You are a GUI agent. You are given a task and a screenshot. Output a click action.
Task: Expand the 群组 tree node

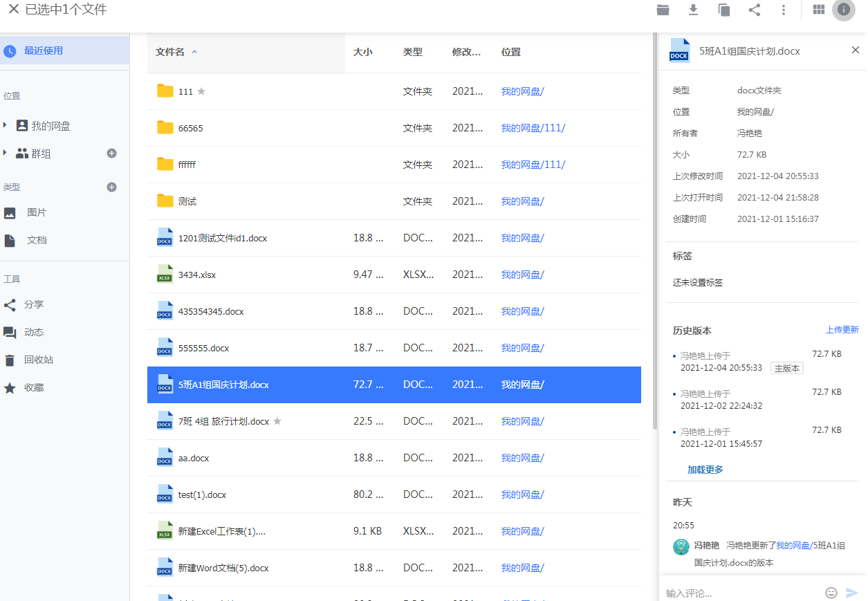click(x=6, y=153)
